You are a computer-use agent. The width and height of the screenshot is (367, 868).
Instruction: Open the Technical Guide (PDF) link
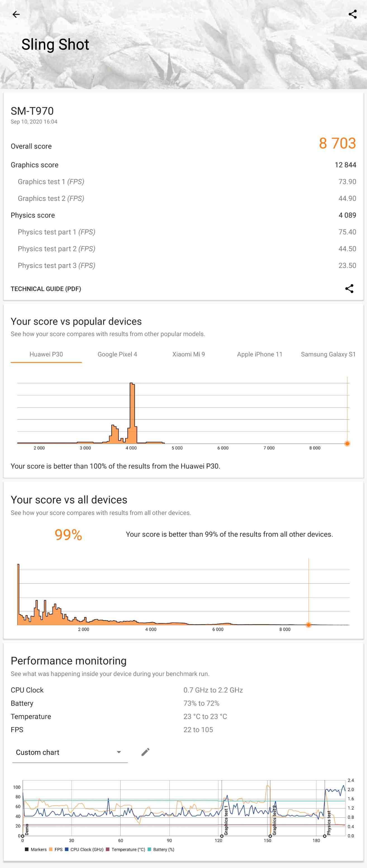tap(46, 289)
